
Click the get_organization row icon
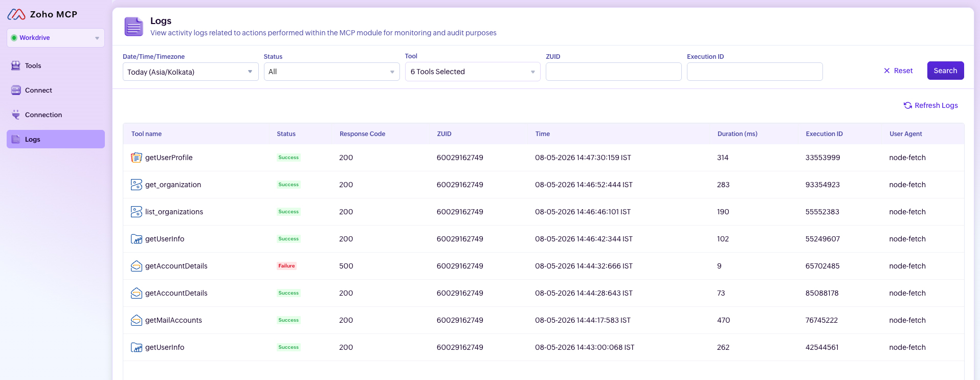tap(137, 185)
